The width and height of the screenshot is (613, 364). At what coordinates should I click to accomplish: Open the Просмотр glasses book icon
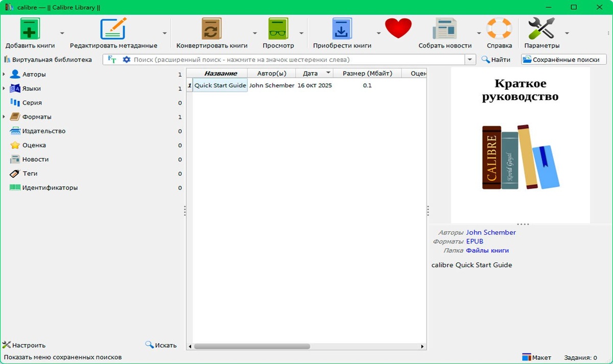(278, 29)
